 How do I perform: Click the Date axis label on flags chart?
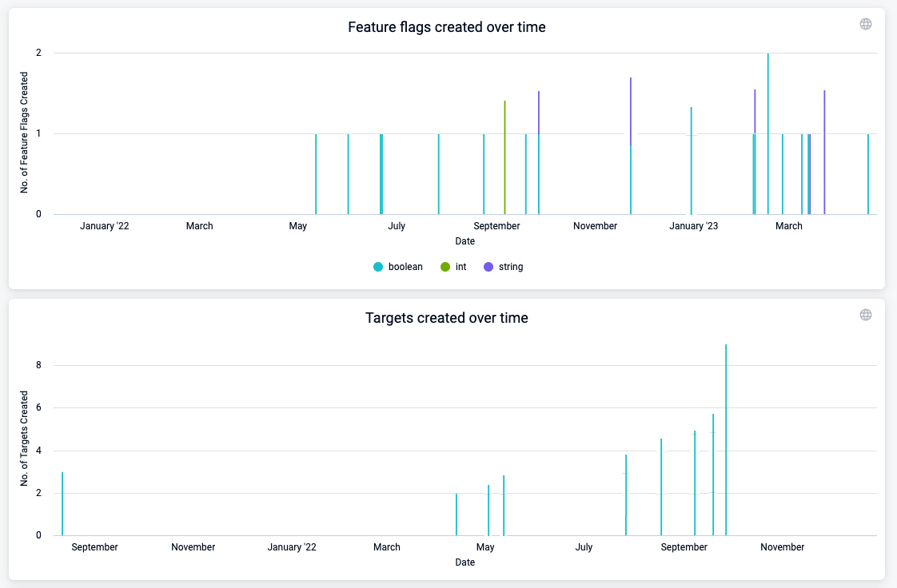click(464, 240)
